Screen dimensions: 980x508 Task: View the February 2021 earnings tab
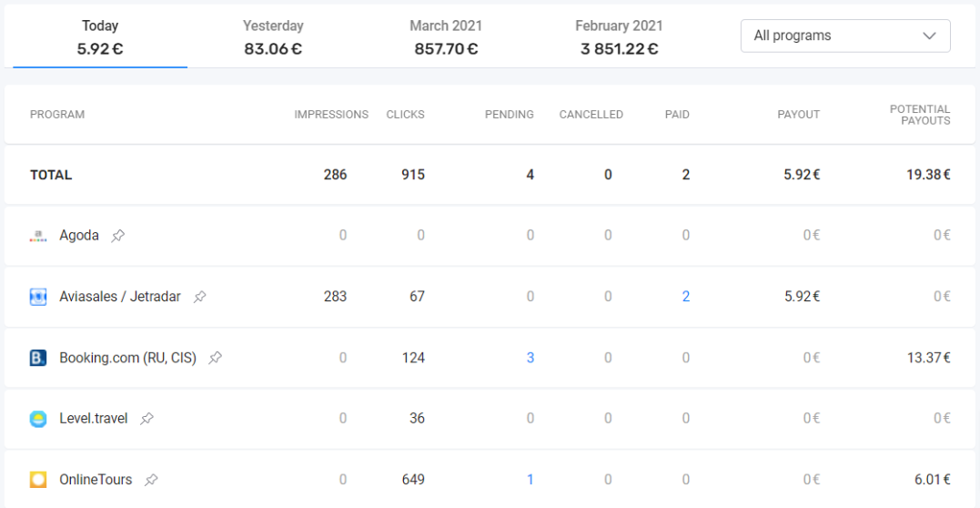pos(619,37)
